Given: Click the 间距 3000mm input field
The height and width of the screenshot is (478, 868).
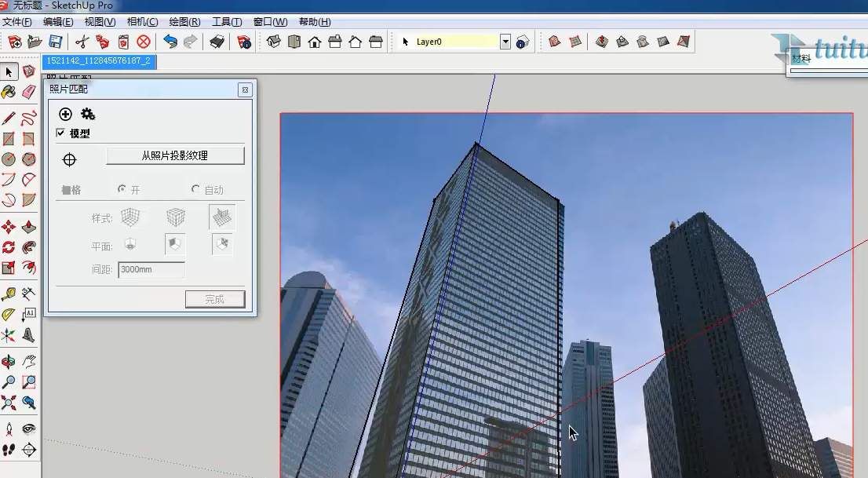Looking at the screenshot, I should [151, 270].
